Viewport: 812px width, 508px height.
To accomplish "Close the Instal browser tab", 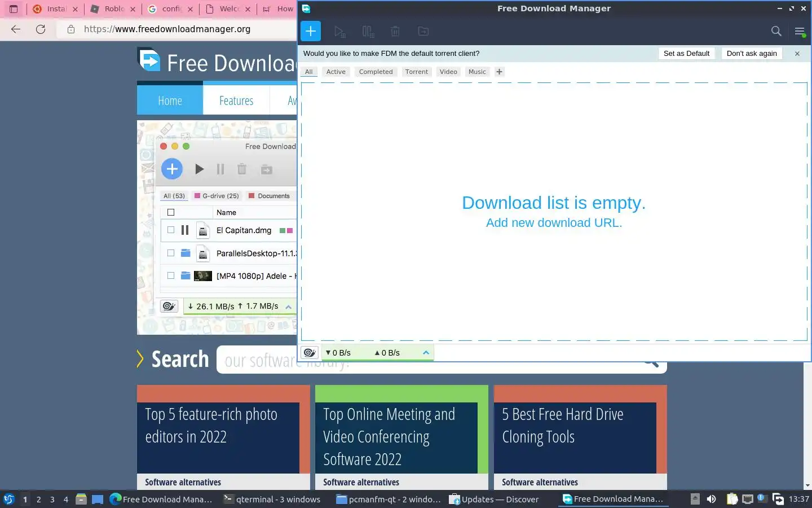I will (x=75, y=9).
